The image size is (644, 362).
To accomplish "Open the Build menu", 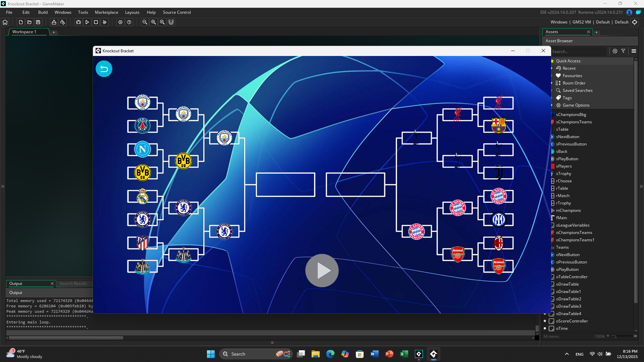I will pos(43,12).
